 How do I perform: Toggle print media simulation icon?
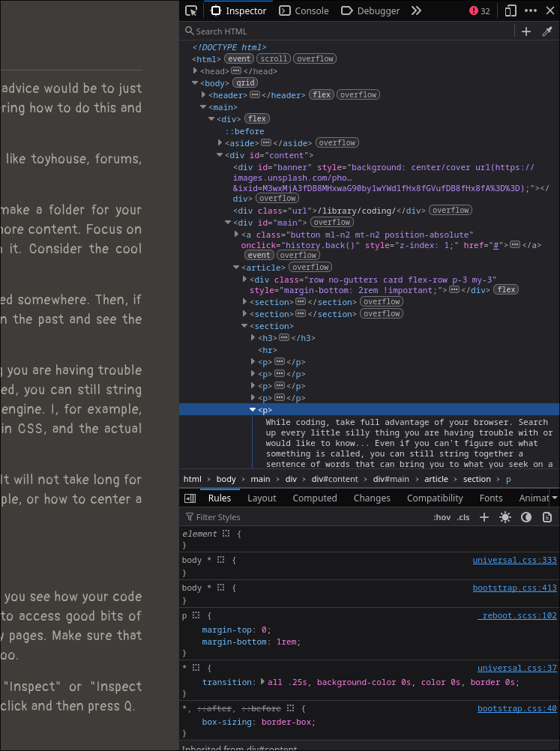pyautogui.click(x=547, y=517)
